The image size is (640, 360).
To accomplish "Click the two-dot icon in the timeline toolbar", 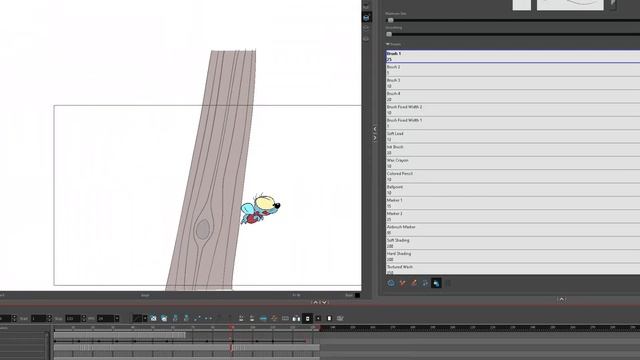I will (208, 318).
